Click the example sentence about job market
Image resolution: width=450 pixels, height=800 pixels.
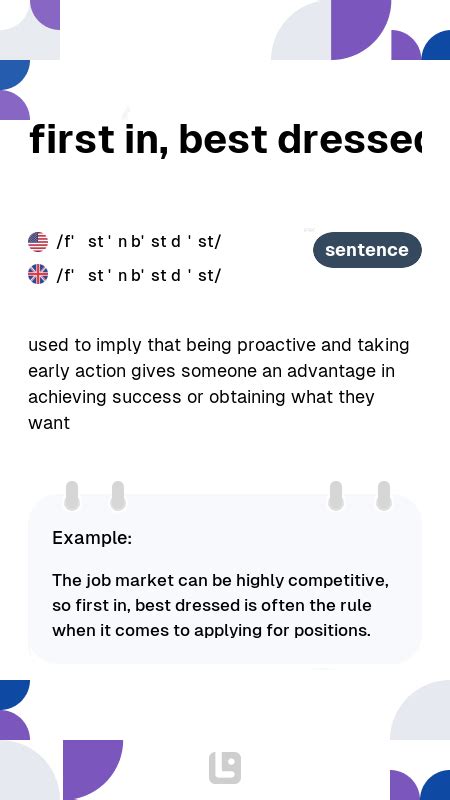(220, 605)
